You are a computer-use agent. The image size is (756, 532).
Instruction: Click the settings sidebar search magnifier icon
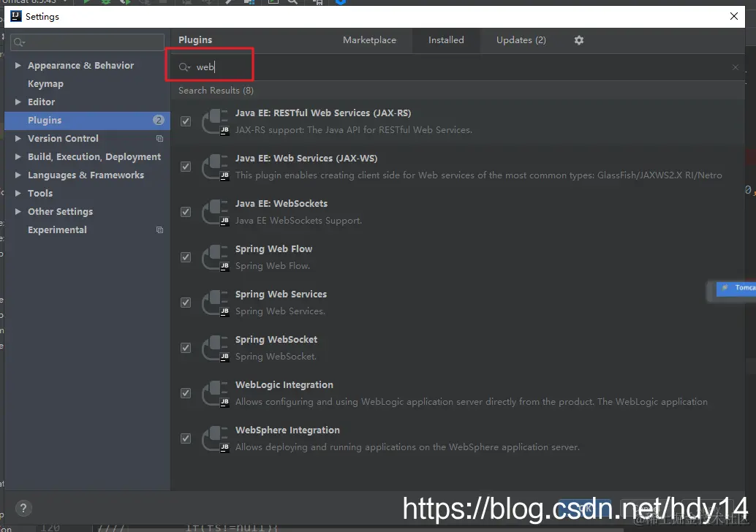(19, 42)
